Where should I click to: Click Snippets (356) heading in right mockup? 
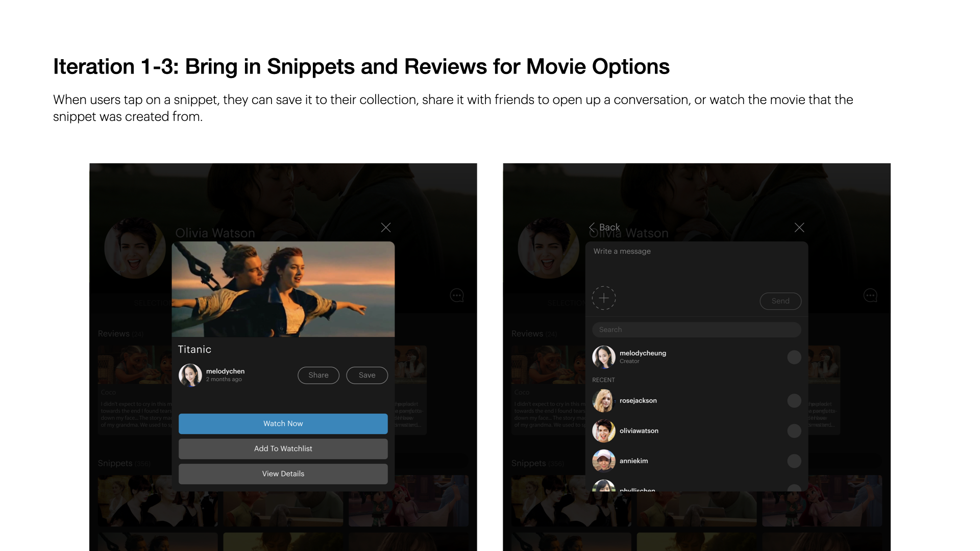(x=537, y=463)
